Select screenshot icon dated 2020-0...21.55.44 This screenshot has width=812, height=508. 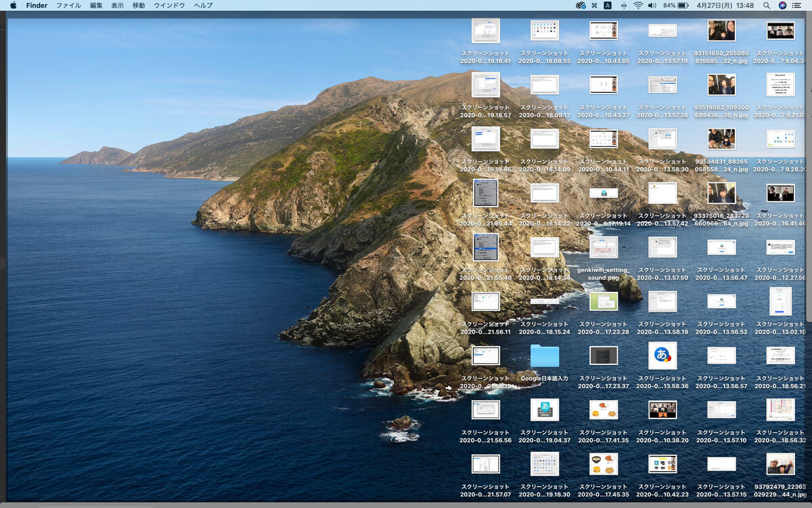coord(486,193)
